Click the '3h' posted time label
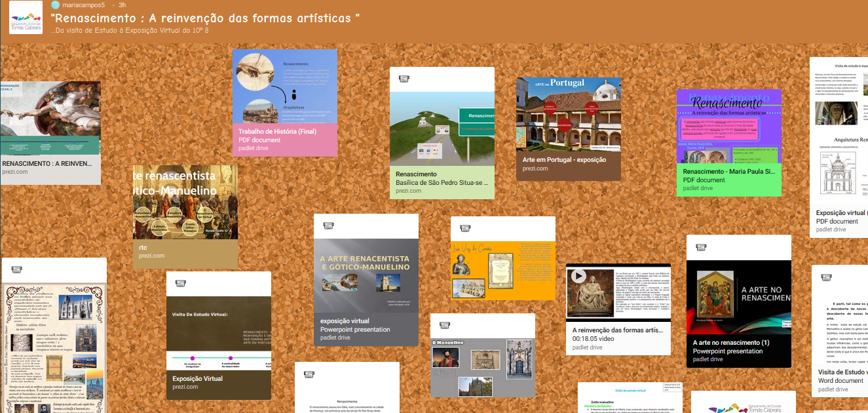The height and width of the screenshot is (413, 868). click(x=123, y=5)
